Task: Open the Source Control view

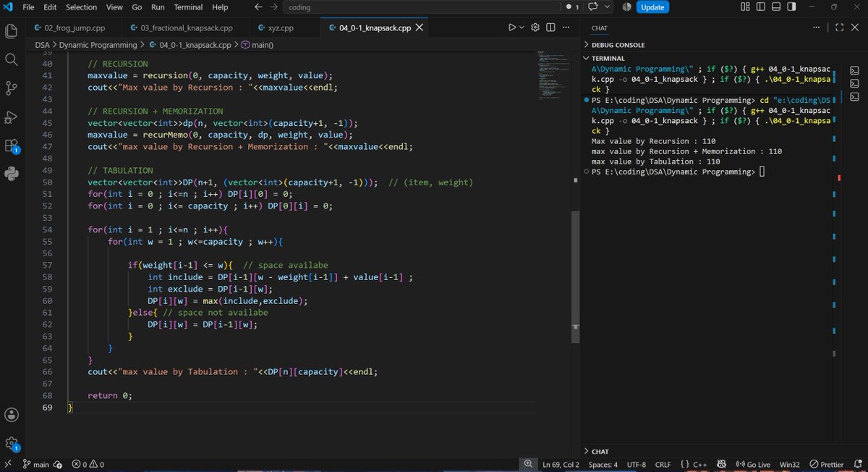Action: 11,88
